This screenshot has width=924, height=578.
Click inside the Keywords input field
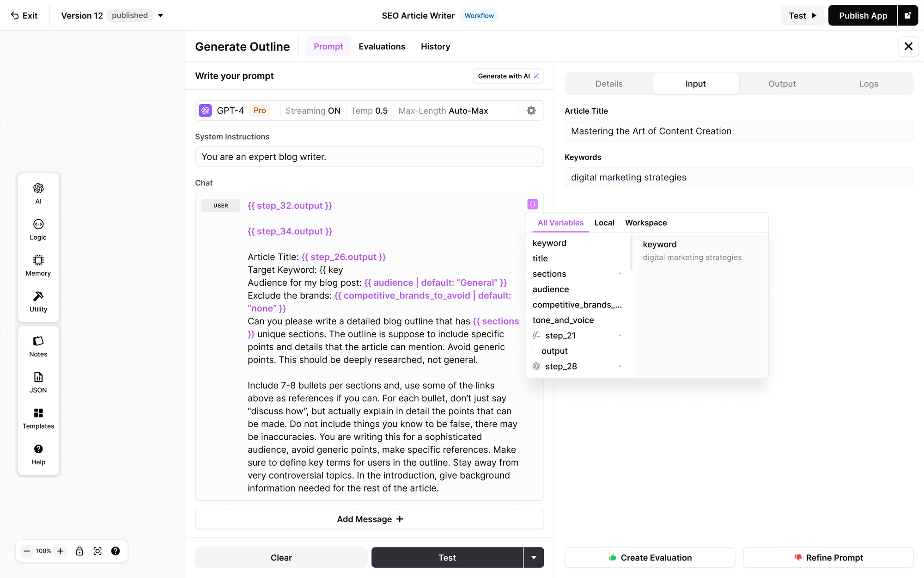click(738, 177)
